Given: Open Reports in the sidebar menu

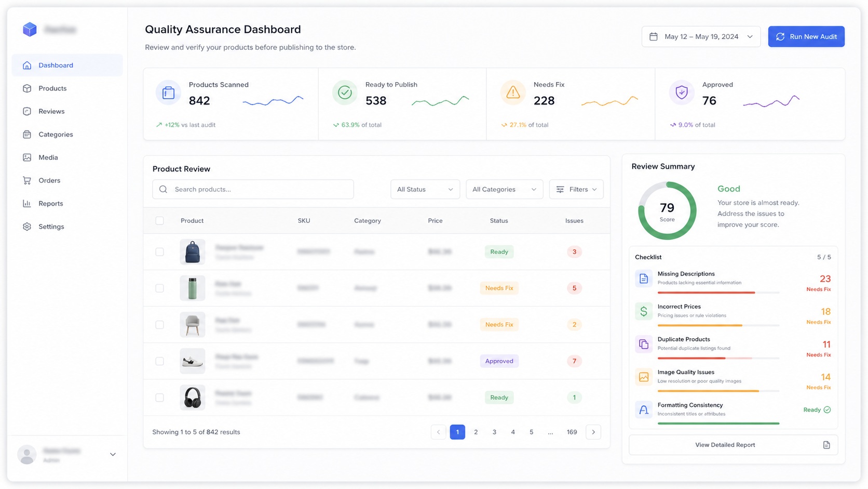Looking at the screenshot, I should (67, 204).
